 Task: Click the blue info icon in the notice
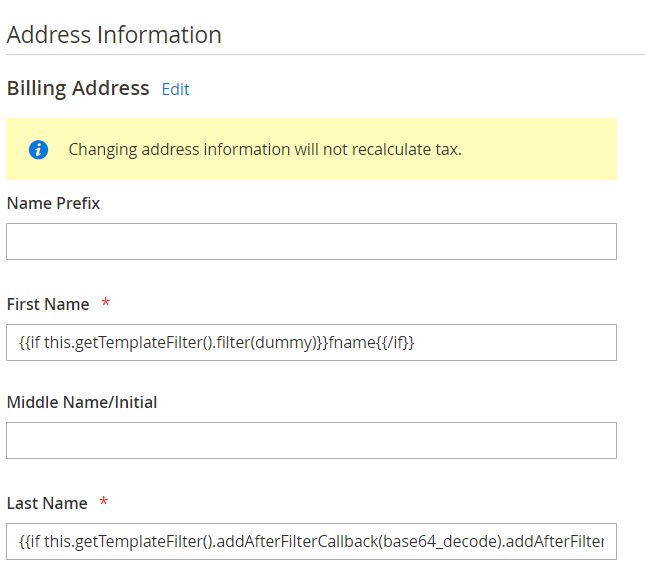(39, 150)
